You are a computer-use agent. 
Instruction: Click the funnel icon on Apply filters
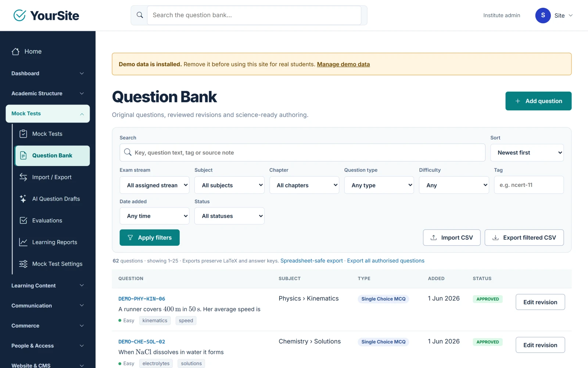coord(130,238)
